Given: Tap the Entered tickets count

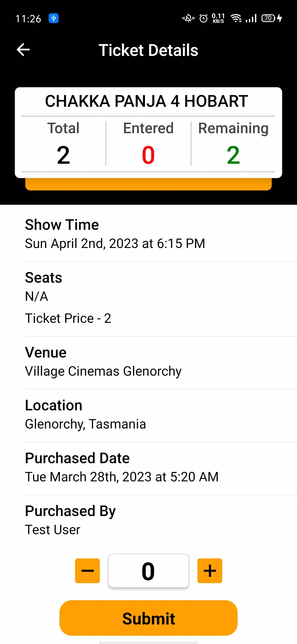Looking at the screenshot, I should (148, 155).
